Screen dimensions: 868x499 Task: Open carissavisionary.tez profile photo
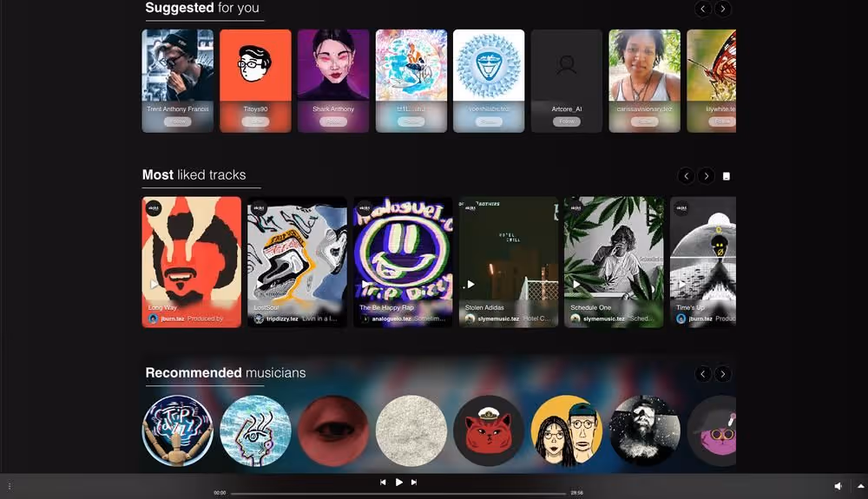(644, 65)
